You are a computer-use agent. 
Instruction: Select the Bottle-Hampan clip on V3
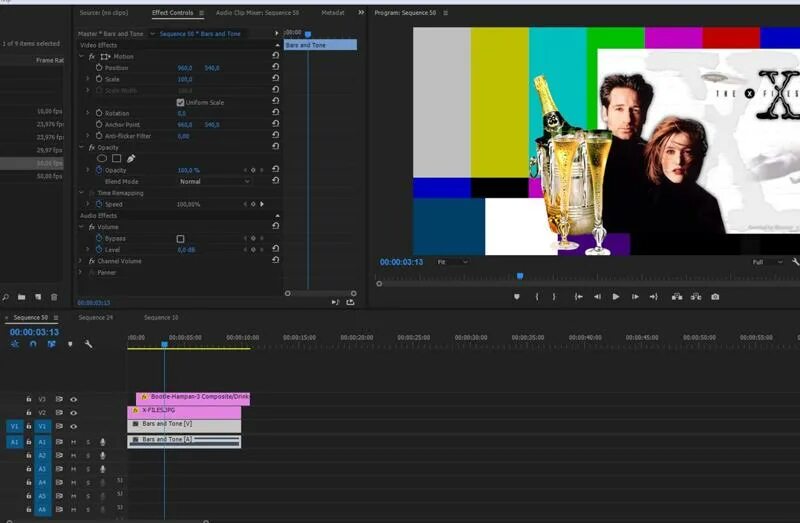[x=193, y=398]
